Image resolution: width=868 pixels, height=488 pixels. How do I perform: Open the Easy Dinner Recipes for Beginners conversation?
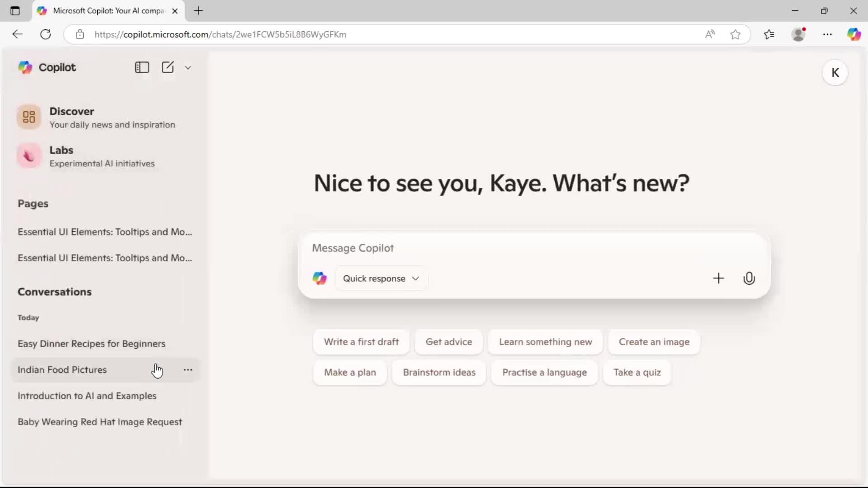pyautogui.click(x=92, y=343)
